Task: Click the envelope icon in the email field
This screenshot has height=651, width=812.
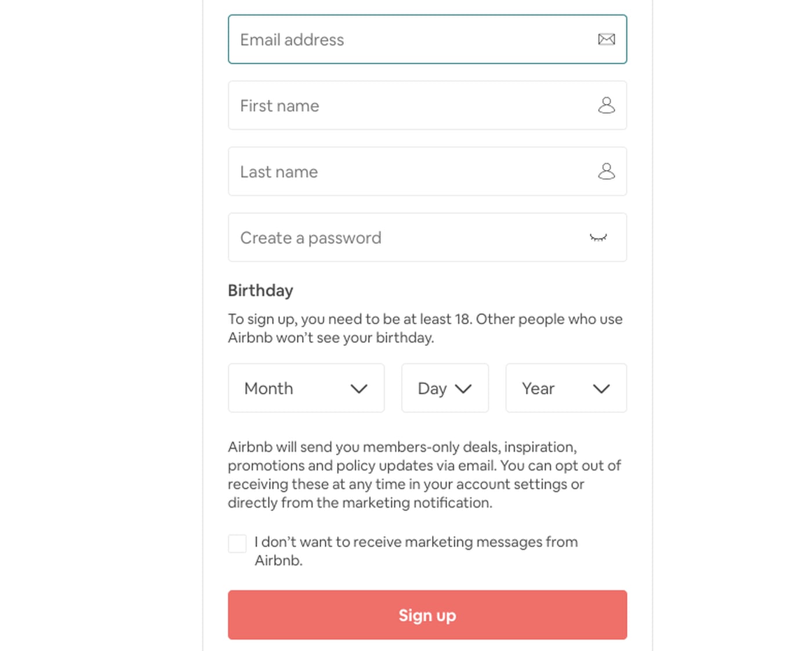Action: coord(607,39)
